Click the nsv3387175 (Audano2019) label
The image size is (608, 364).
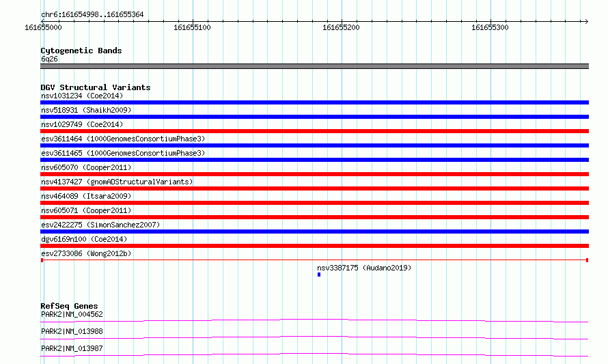pos(364,268)
